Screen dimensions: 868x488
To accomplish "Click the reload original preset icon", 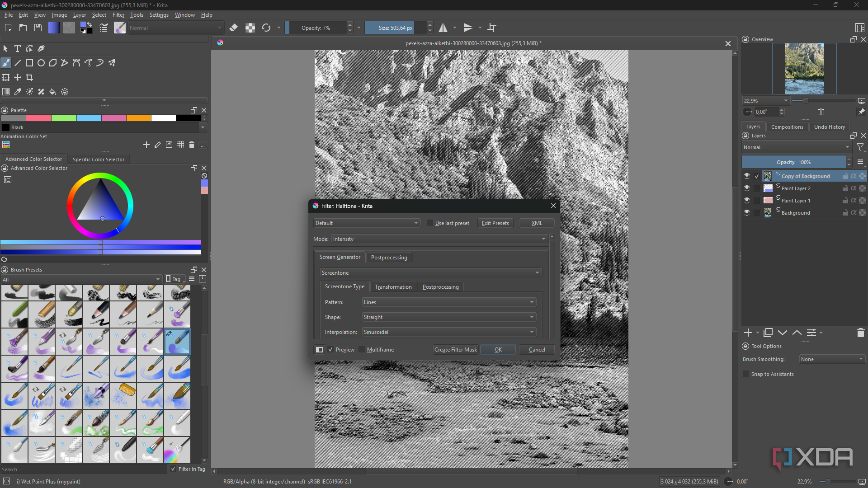I will pyautogui.click(x=266, y=28).
